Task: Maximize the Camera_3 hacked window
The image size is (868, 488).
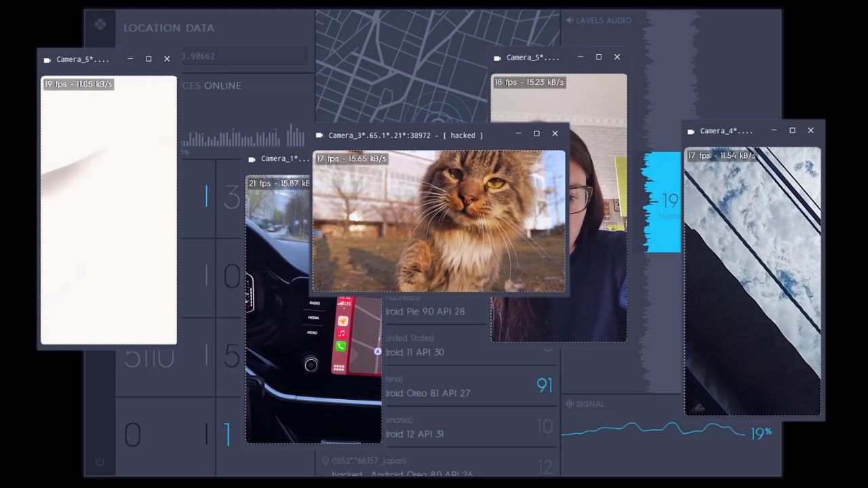Action: tap(536, 134)
